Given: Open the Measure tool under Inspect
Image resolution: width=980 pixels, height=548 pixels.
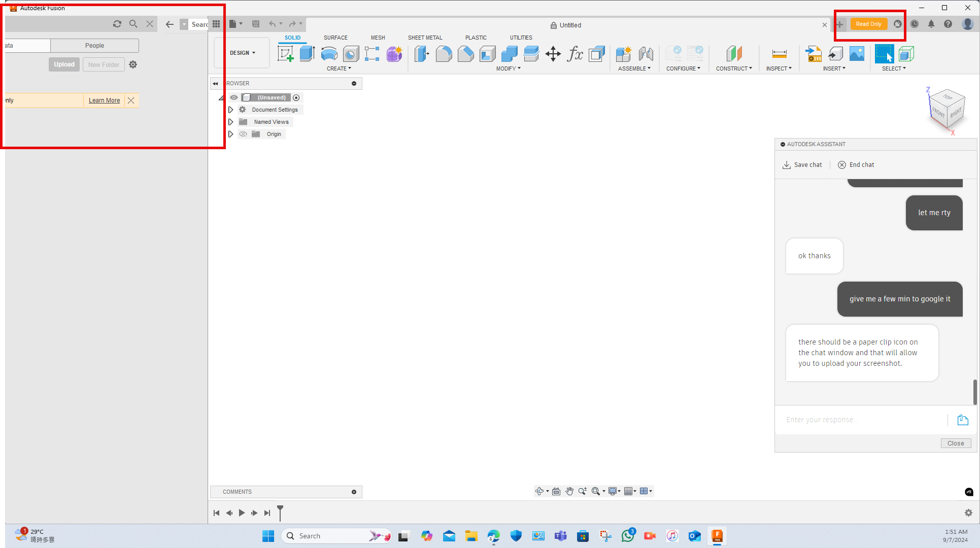Looking at the screenshot, I should coord(779,54).
